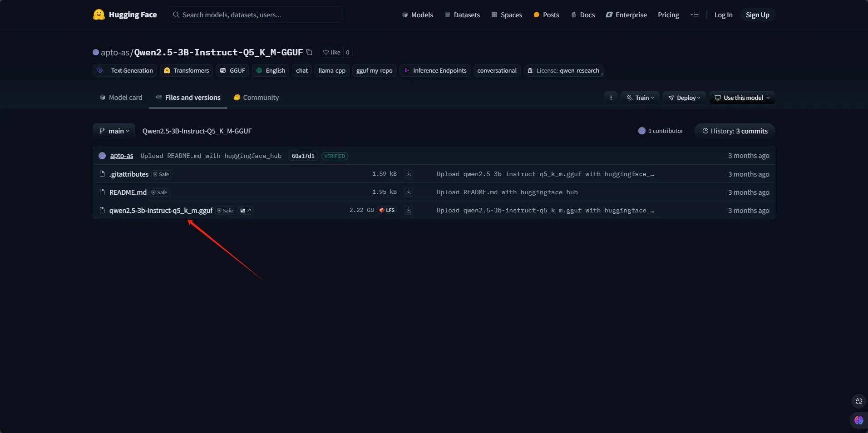
Task: Click the llama-cpp tag
Action: click(x=332, y=70)
